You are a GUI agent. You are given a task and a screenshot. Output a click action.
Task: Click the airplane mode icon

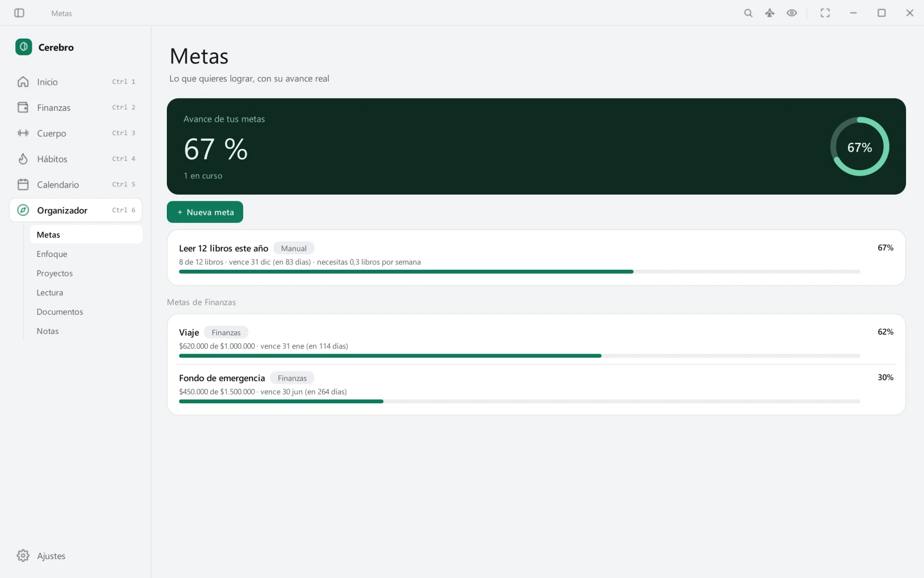click(769, 13)
